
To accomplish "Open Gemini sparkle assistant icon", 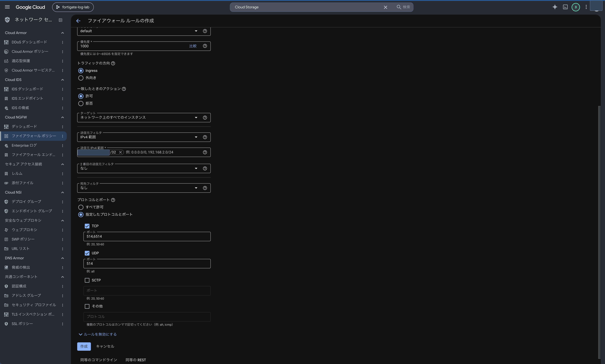I will click(x=555, y=7).
